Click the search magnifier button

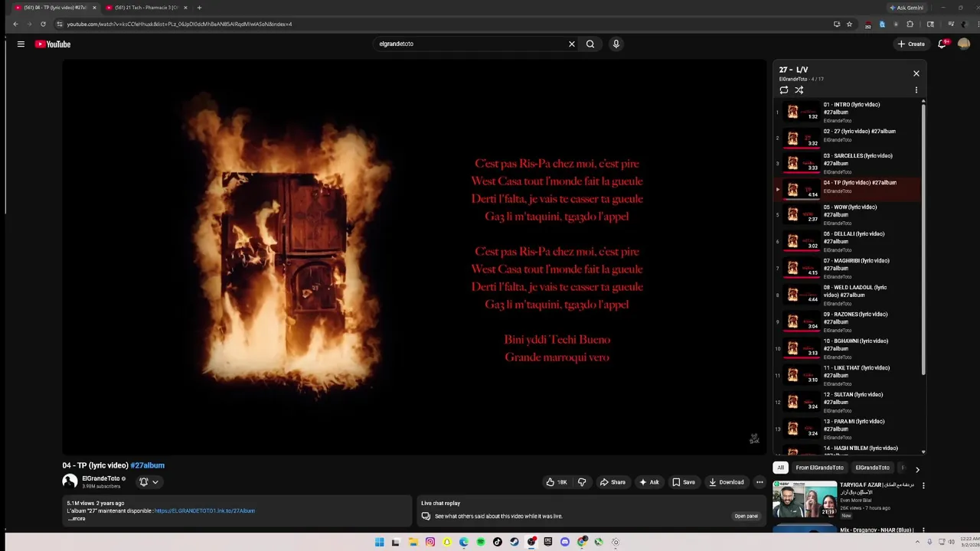pyautogui.click(x=590, y=44)
